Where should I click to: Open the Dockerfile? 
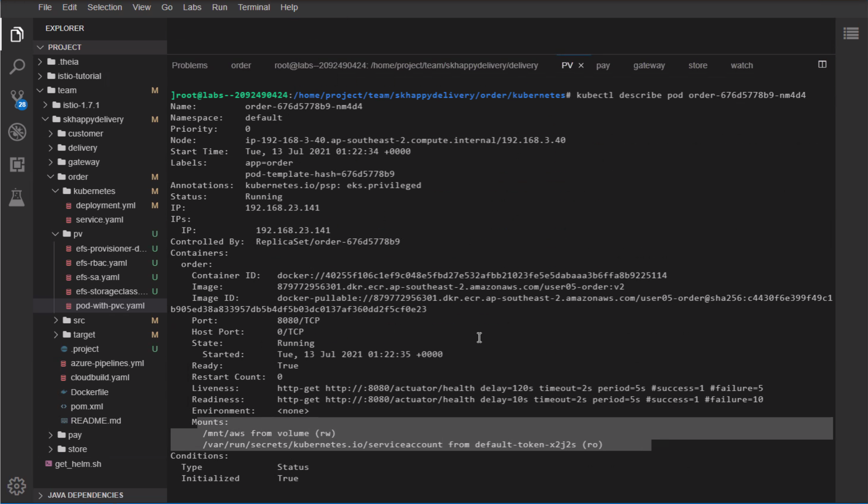89,392
